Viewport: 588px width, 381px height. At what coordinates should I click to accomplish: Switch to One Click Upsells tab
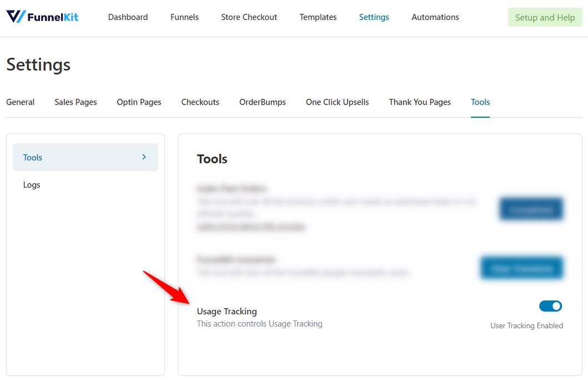tap(337, 102)
